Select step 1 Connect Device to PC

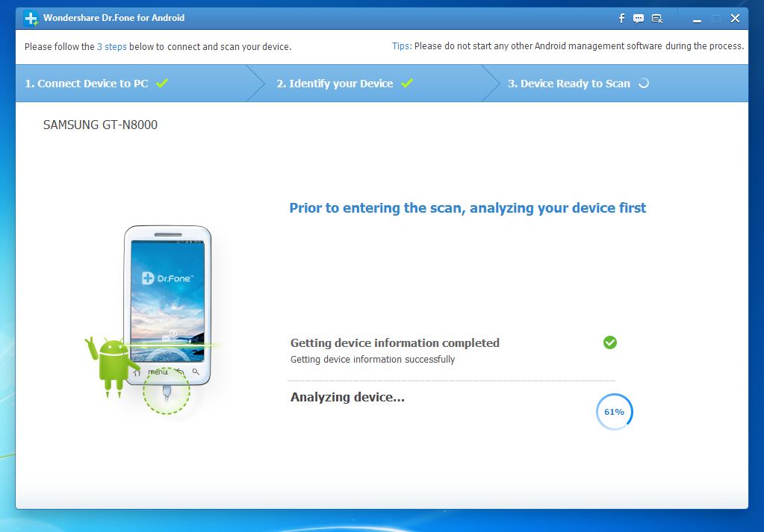(x=87, y=84)
